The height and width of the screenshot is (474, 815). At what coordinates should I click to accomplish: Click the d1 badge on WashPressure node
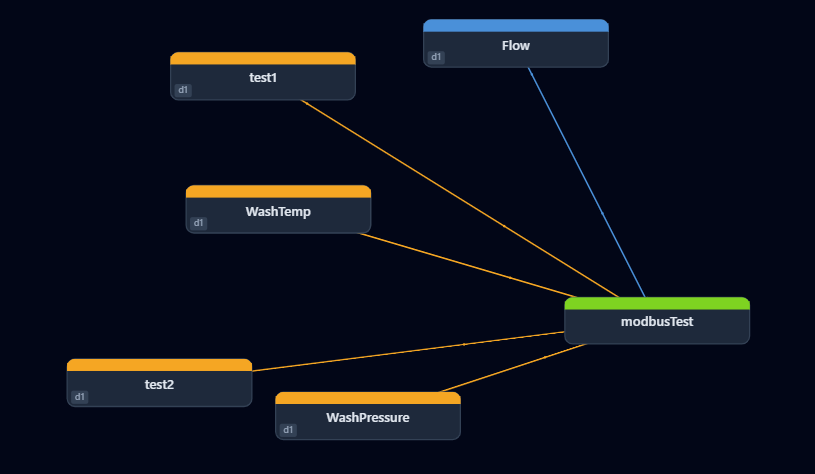[x=288, y=430]
